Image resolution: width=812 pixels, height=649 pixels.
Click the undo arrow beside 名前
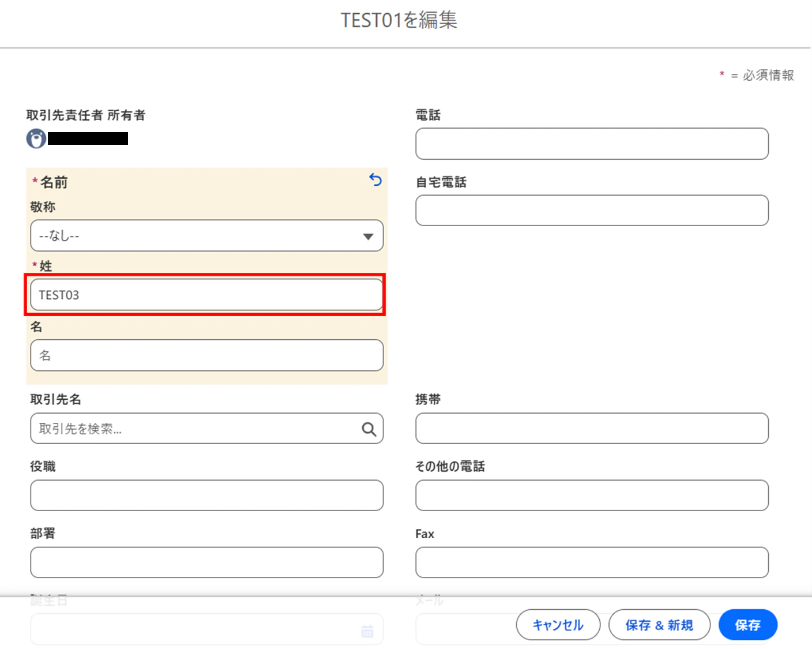[x=375, y=180]
